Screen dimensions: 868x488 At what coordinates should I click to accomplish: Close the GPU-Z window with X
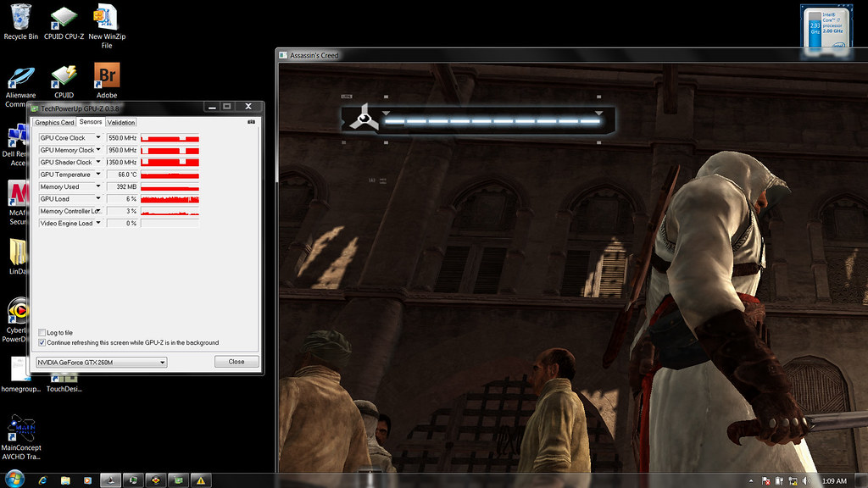click(248, 106)
